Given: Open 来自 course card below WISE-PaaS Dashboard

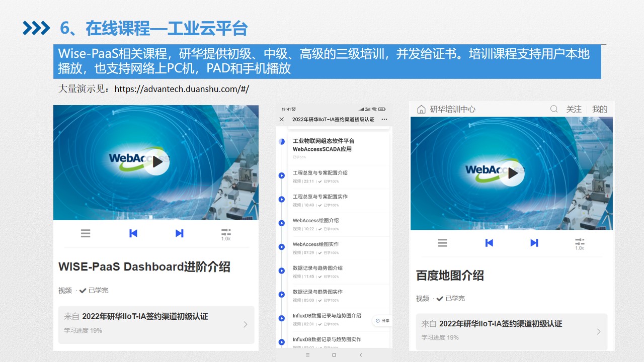Looking at the screenshot, I should click(156, 325).
